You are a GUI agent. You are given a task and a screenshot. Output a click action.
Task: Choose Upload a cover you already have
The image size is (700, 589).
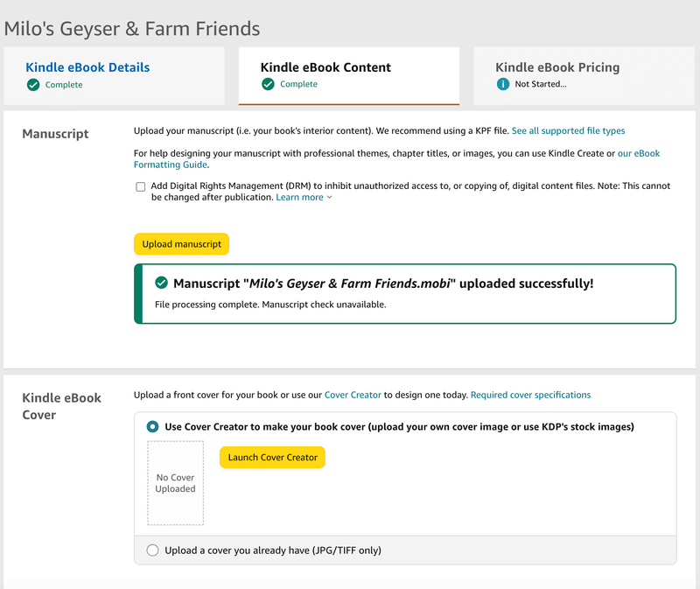[153, 550]
